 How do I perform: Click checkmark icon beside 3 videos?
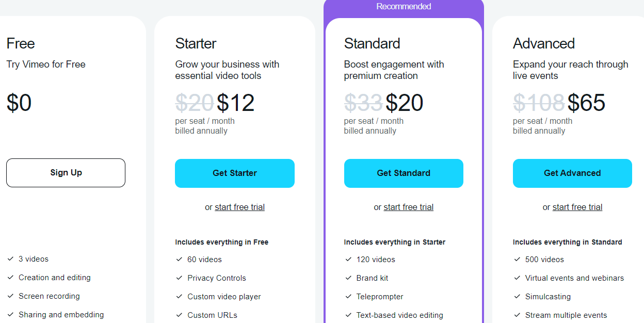tap(10, 259)
